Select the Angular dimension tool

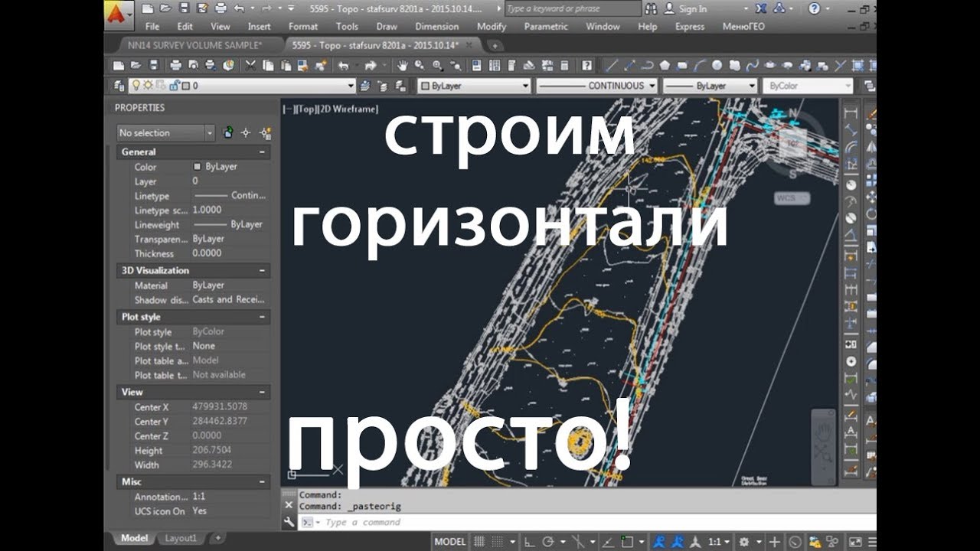click(x=851, y=235)
